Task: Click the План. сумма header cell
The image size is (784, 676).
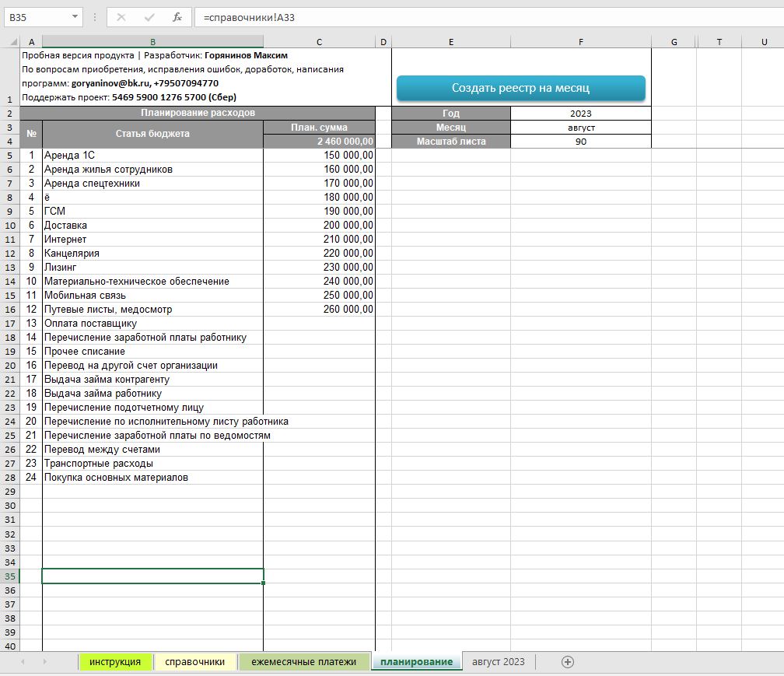Action: [319, 128]
